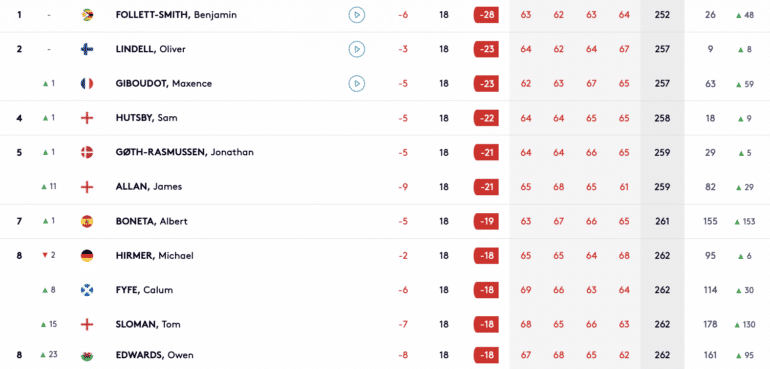Click Hirmer's red down-arrow position change

[48, 255]
